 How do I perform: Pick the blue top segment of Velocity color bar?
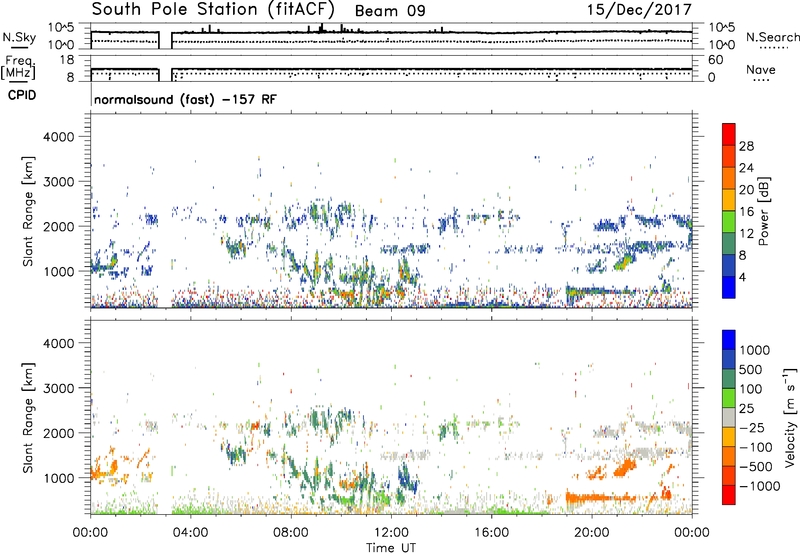click(x=729, y=340)
